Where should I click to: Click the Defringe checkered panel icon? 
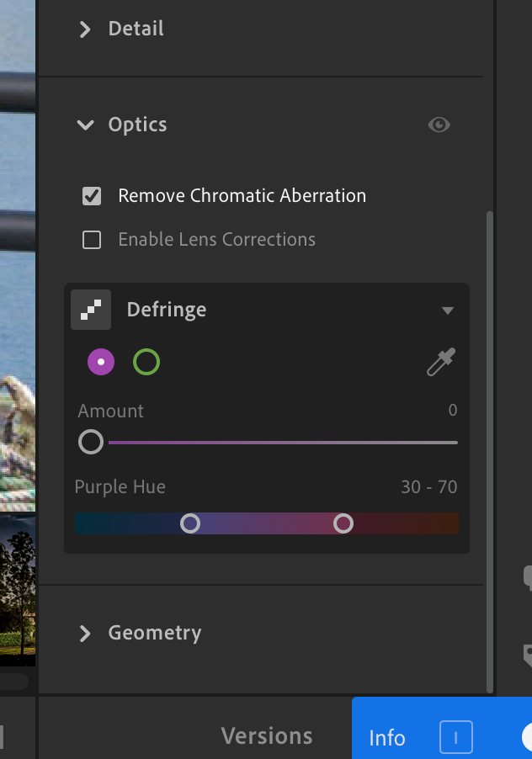point(91,310)
